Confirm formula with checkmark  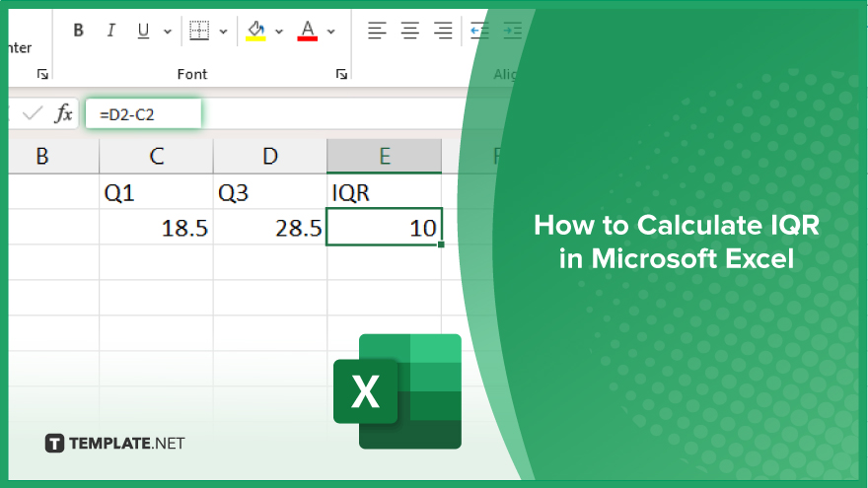pyautogui.click(x=33, y=114)
